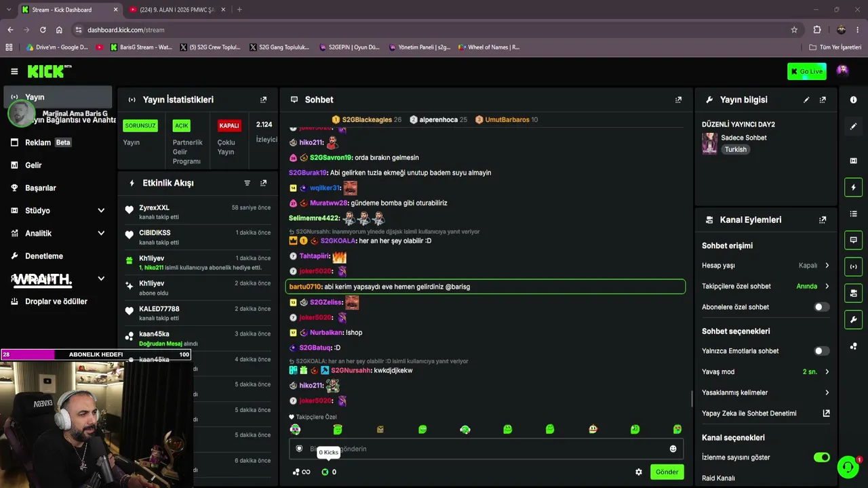The image size is (868, 488).
Task: Toggle Yalnızca Emotlarla sohbet switch
Action: [x=821, y=351]
